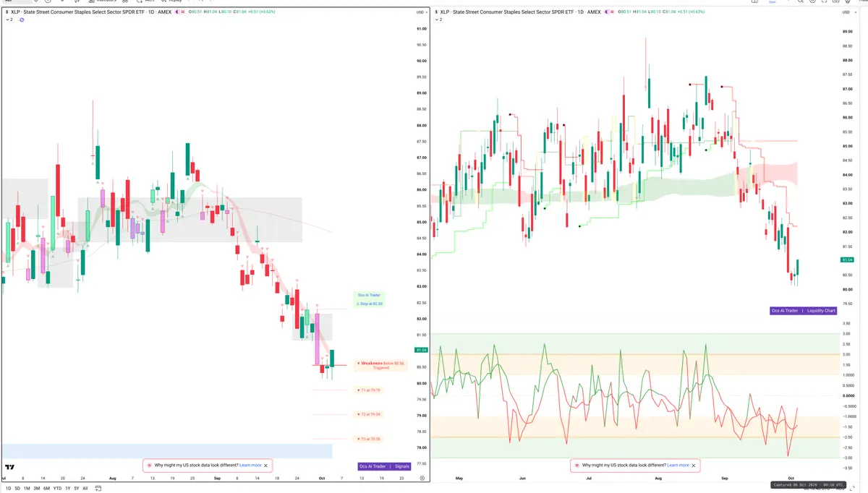The height and width of the screenshot is (493, 868).
Task: Click the T2 at 79.04 target label
Action: pos(370,415)
